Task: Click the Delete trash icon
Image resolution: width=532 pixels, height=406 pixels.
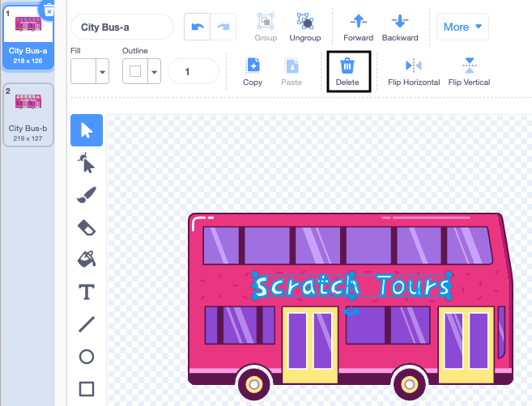Action: [347, 71]
